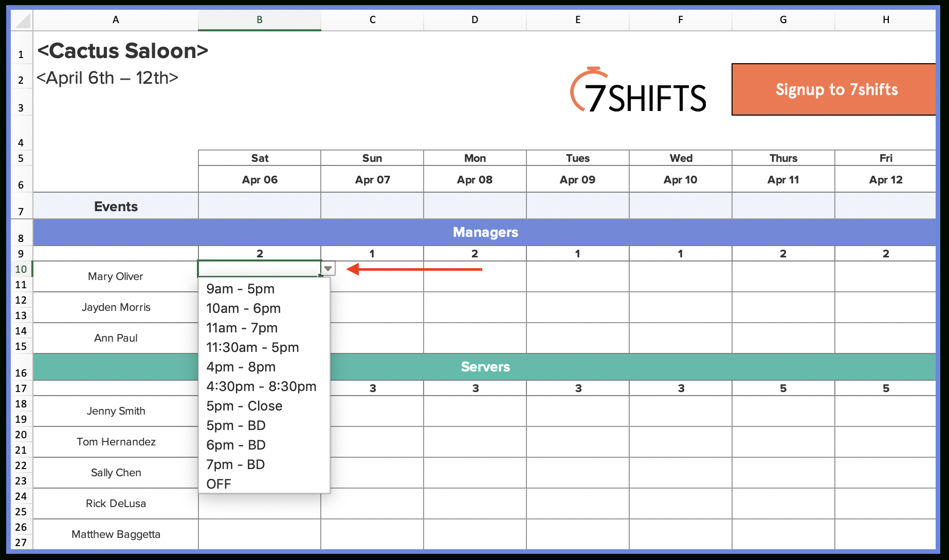Select column F header
Screen dimensions: 949x560
point(681,20)
